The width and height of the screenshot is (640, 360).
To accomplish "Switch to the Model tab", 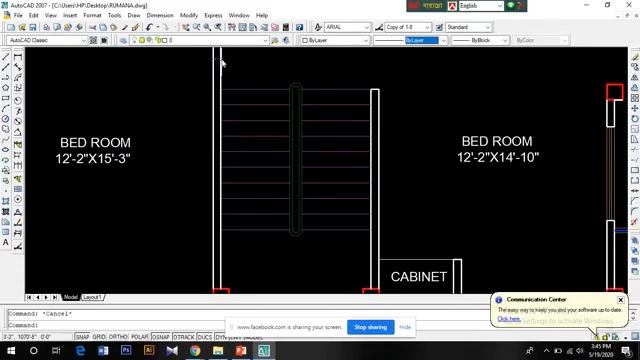I will pos(71,297).
